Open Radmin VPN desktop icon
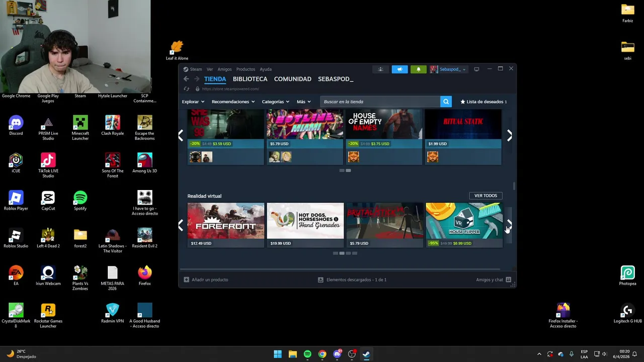The height and width of the screenshot is (362, 644). (x=113, y=313)
